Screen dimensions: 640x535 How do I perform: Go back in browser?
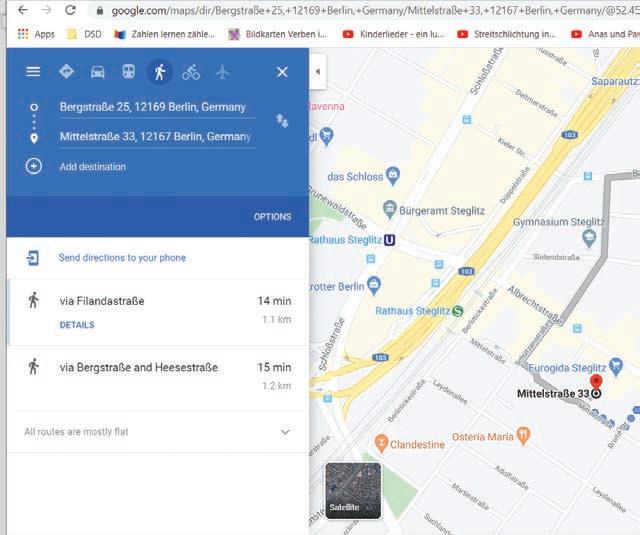tap(23, 10)
